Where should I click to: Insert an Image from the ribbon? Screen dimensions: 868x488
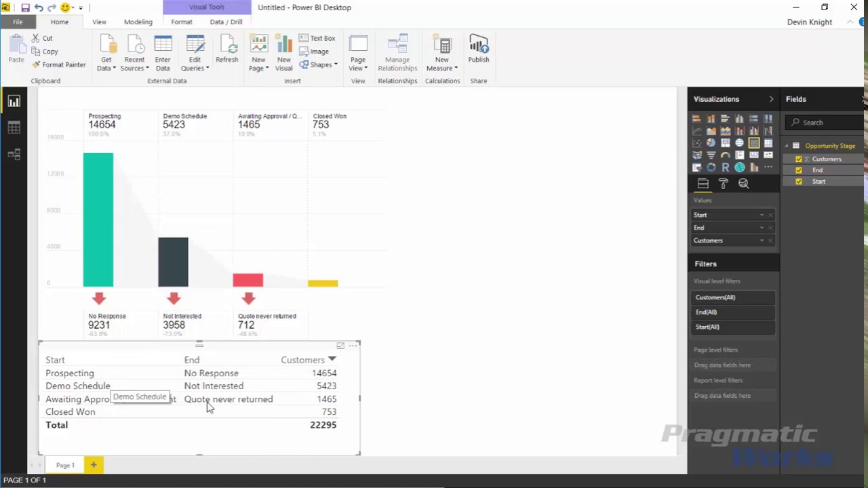pyautogui.click(x=314, y=52)
